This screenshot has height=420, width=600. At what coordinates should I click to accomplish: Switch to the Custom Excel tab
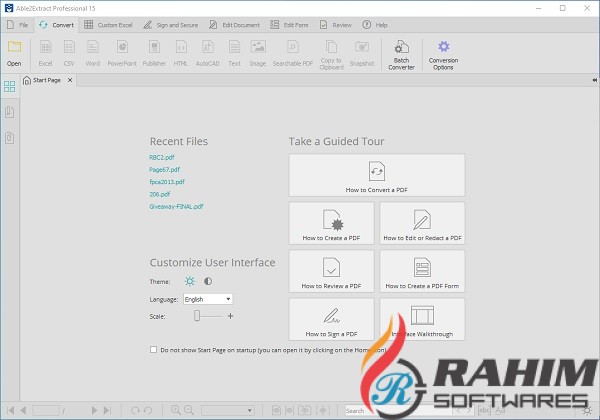coord(108,25)
